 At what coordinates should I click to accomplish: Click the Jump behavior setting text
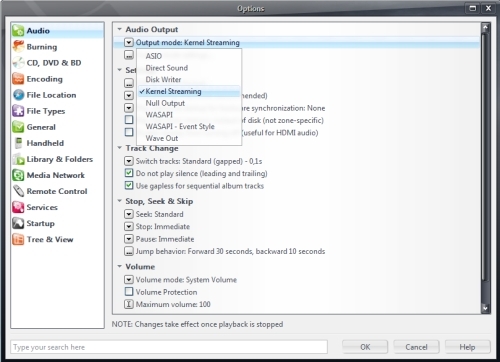(x=230, y=251)
